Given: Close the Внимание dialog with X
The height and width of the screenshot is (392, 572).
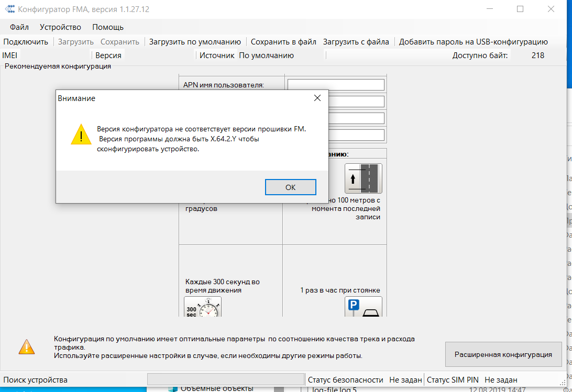Looking at the screenshot, I should tap(317, 98).
